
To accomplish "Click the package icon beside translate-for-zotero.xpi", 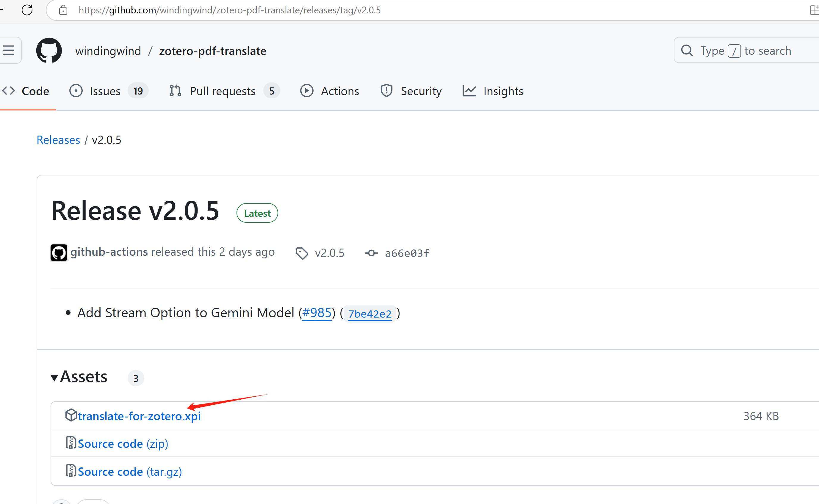I will 71,415.
